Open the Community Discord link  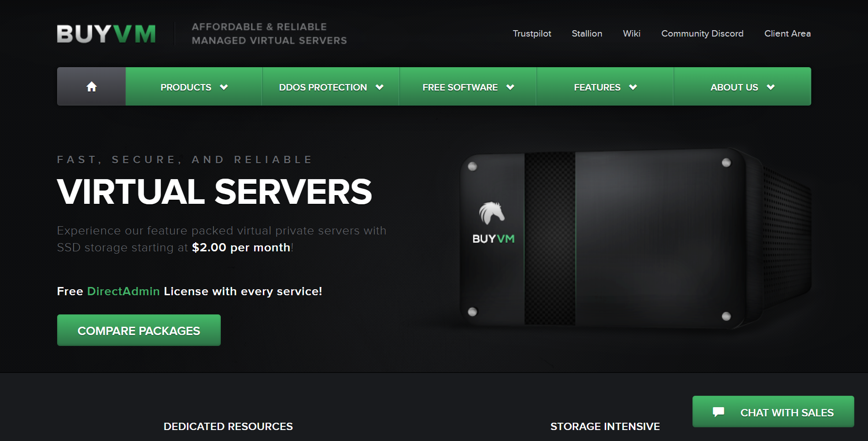(702, 33)
